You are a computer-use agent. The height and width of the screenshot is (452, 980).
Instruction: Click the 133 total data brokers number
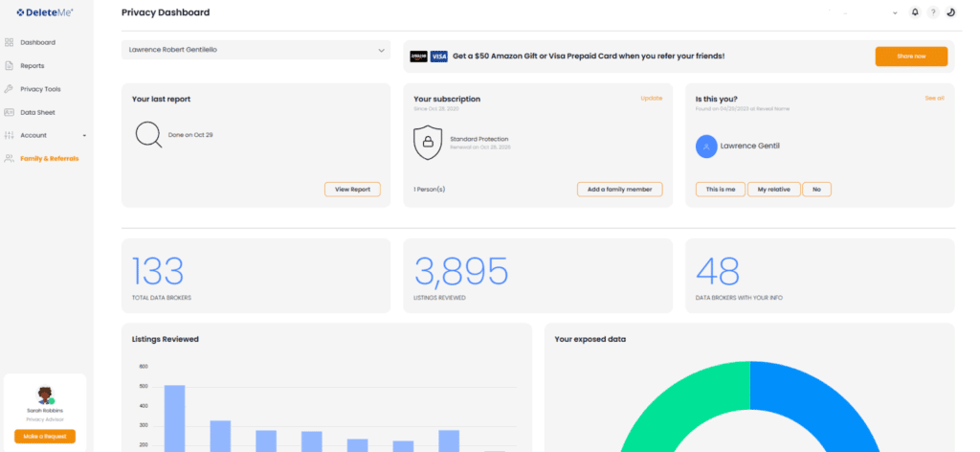(x=158, y=271)
